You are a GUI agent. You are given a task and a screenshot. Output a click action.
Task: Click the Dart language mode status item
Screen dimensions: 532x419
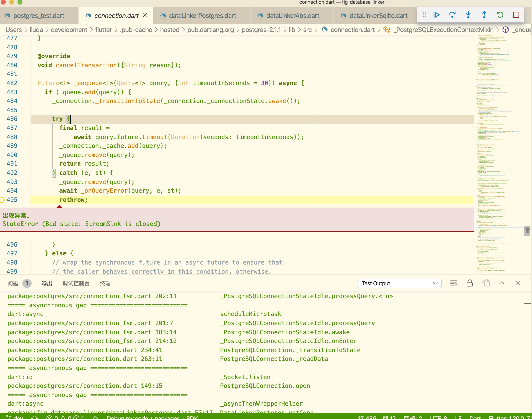coord(475,417)
